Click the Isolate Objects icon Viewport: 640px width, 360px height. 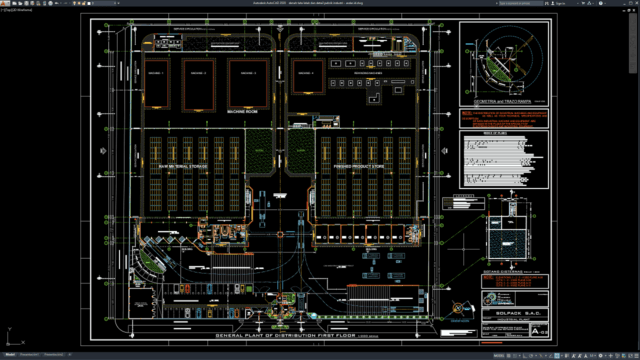pyautogui.click(x=617, y=356)
